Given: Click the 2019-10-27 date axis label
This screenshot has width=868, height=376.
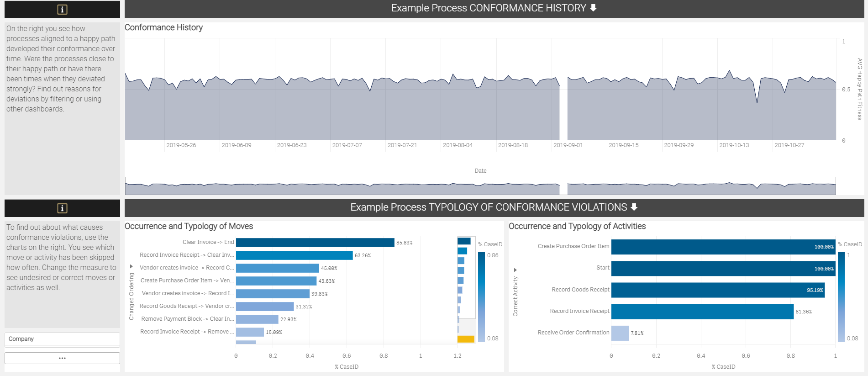Looking at the screenshot, I should point(789,145).
